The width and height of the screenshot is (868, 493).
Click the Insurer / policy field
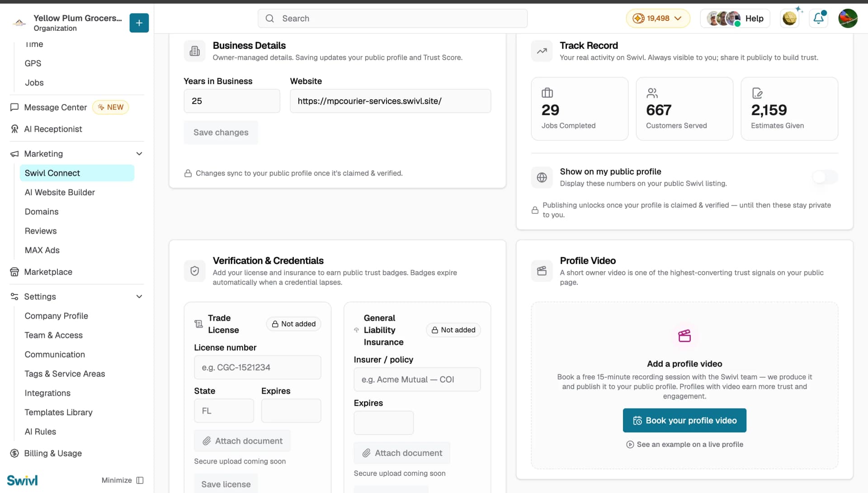click(x=417, y=380)
